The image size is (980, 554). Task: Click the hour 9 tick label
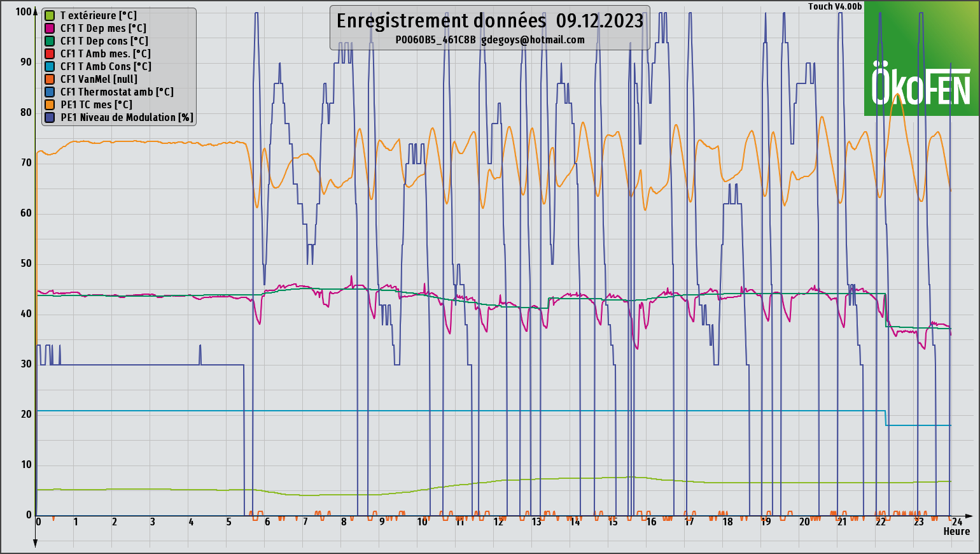(x=382, y=522)
